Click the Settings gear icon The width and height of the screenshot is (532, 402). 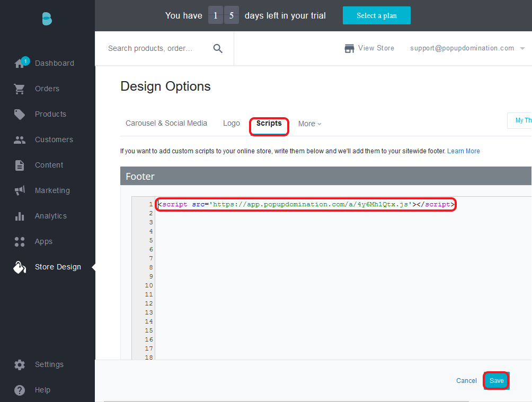click(20, 365)
